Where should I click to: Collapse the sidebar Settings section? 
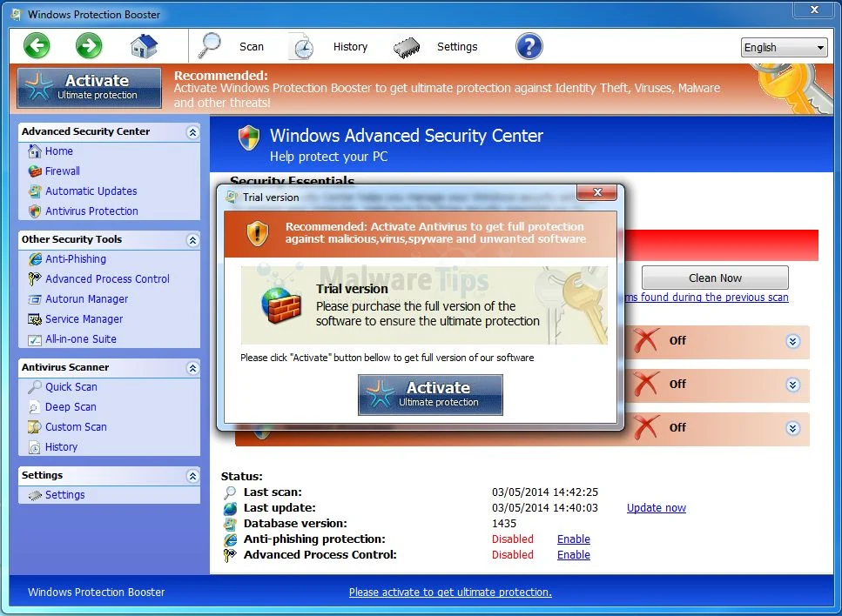(192, 476)
